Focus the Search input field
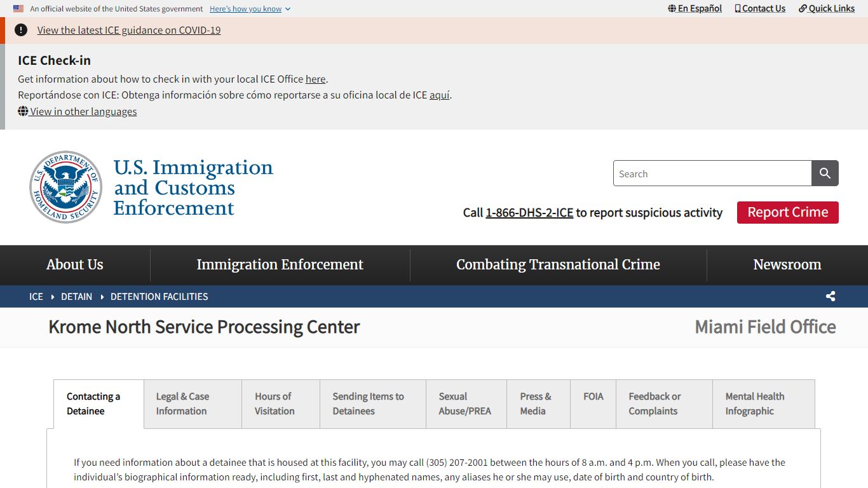The image size is (868, 488). click(712, 173)
